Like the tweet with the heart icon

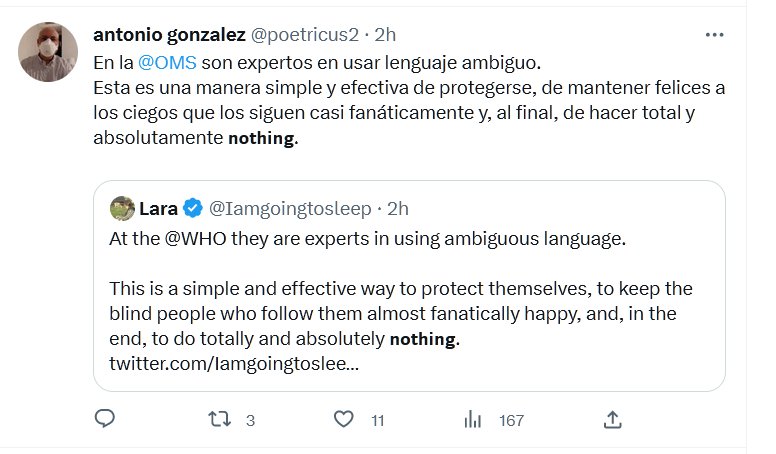345,420
